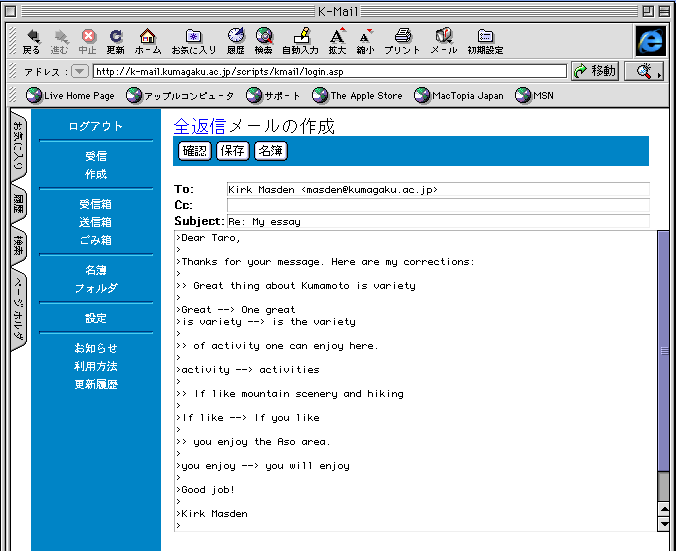Open 送信箱 in the sidebar
Image resolution: width=676 pixels, height=551 pixels.
click(96, 222)
